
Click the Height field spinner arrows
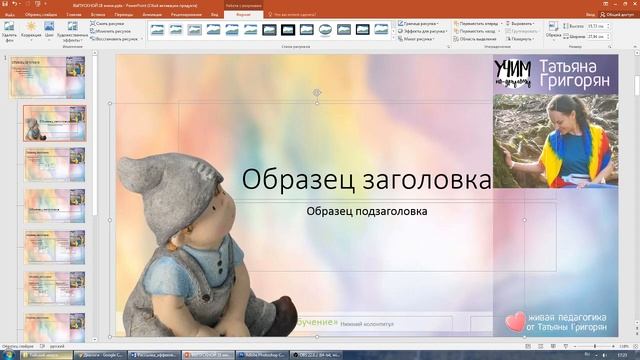point(609,26)
